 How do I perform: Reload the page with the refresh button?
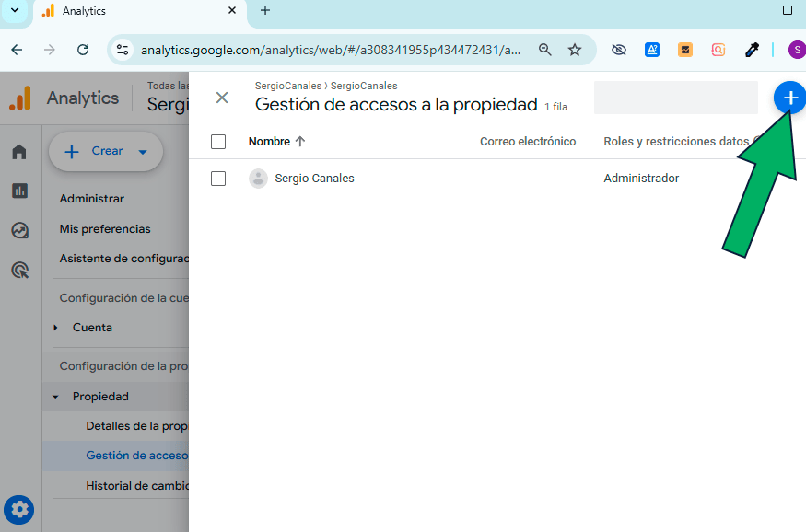tap(83, 50)
